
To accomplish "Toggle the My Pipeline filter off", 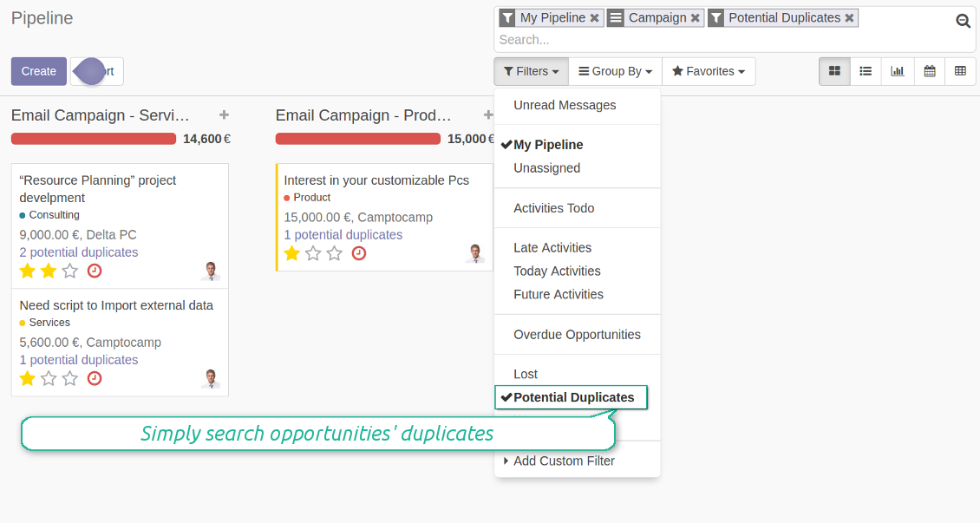I will tap(547, 145).
